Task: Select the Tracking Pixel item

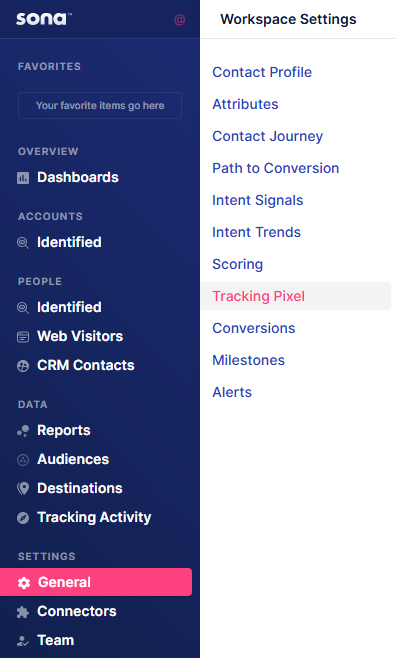Action: (x=296, y=296)
